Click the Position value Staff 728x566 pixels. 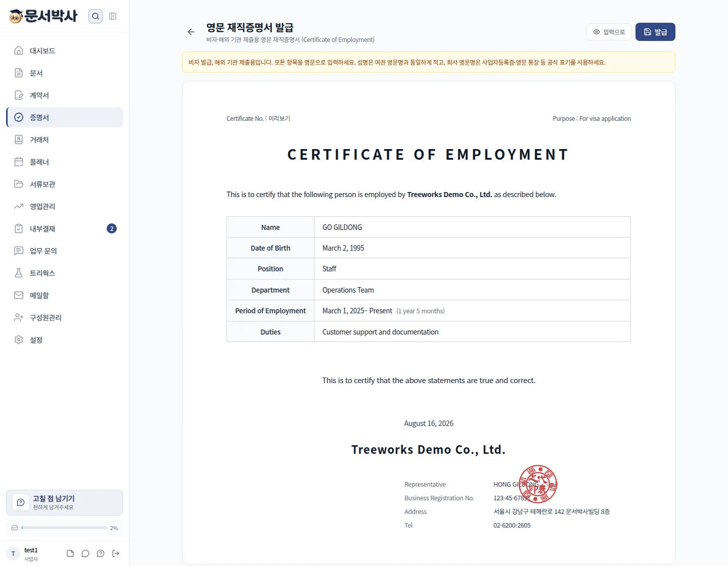pyautogui.click(x=329, y=269)
